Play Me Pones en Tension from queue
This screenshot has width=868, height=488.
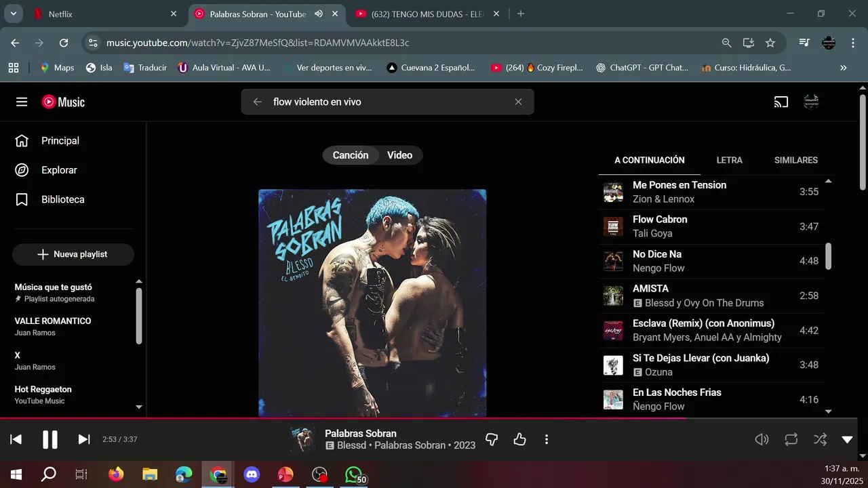click(711, 192)
